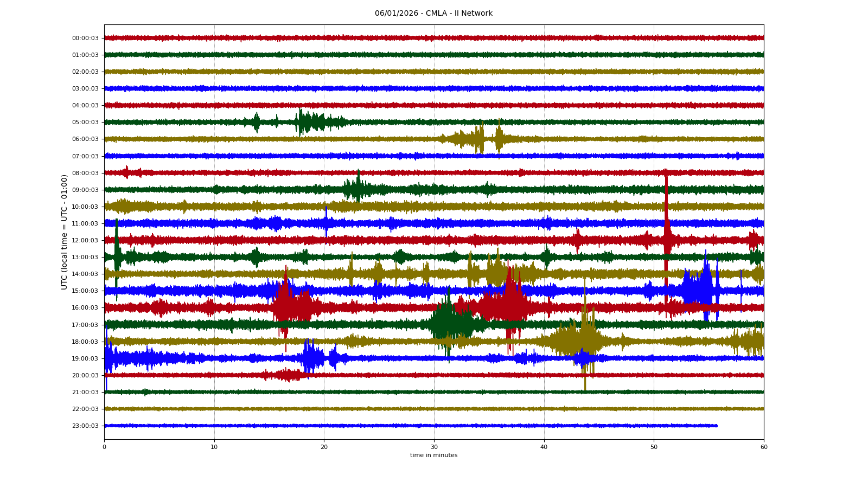Click the 10 tick on the minutes axis
The width and height of the screenshot is (868, 488).
214,447
